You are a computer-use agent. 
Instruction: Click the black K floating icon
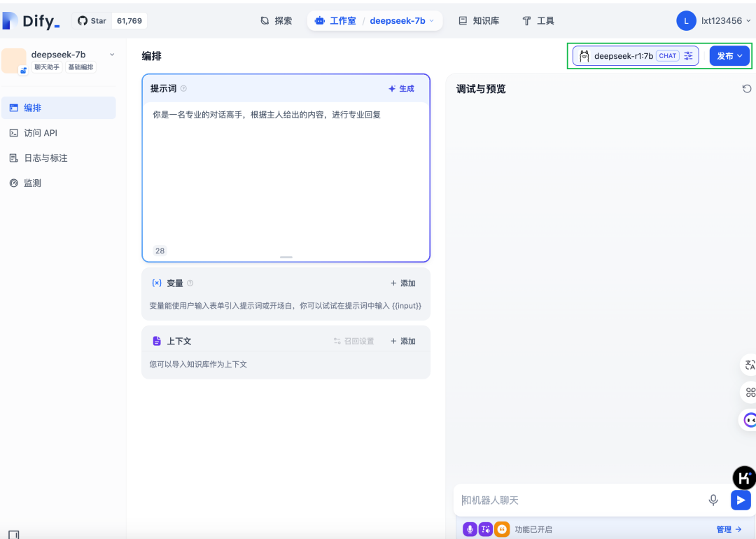point(744,478)
